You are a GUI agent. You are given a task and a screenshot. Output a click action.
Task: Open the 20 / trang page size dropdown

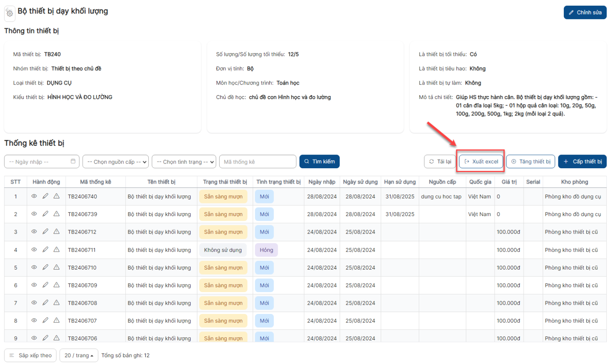pyautogui.click(x=79, y=355)
